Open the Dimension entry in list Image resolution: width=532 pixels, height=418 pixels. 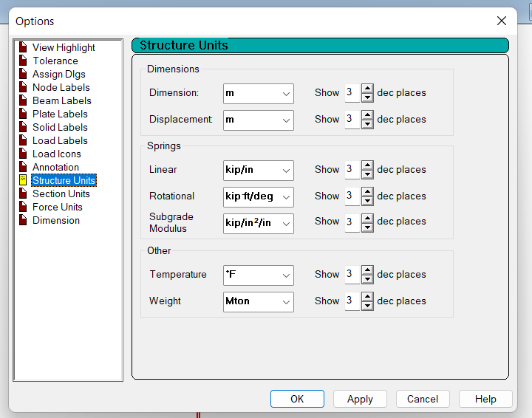coord(56,220)
